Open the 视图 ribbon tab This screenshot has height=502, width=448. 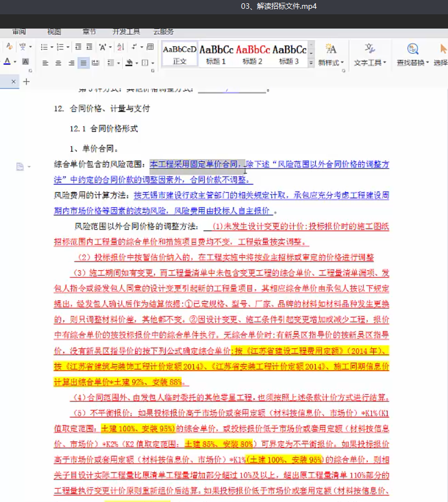coord(53,31)
